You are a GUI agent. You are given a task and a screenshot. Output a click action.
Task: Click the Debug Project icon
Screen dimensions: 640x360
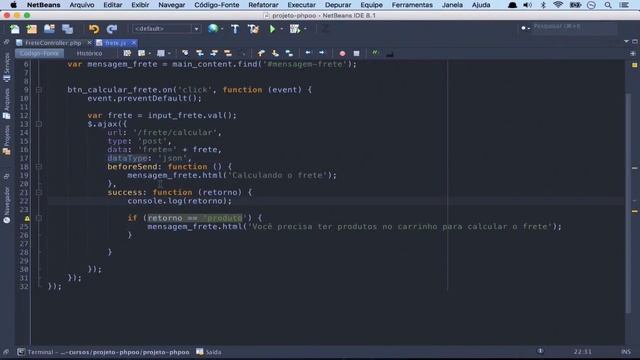pyautogui.click(x=295, y=29)
